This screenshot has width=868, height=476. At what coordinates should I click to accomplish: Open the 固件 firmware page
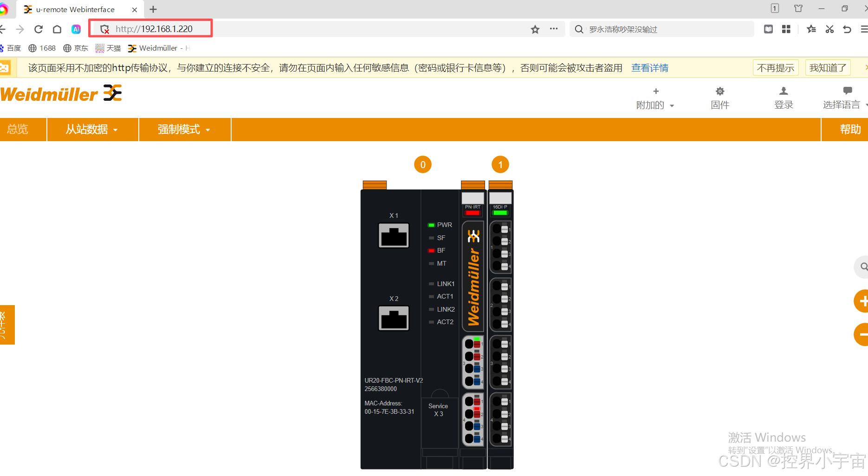click(x=720, y=98)
